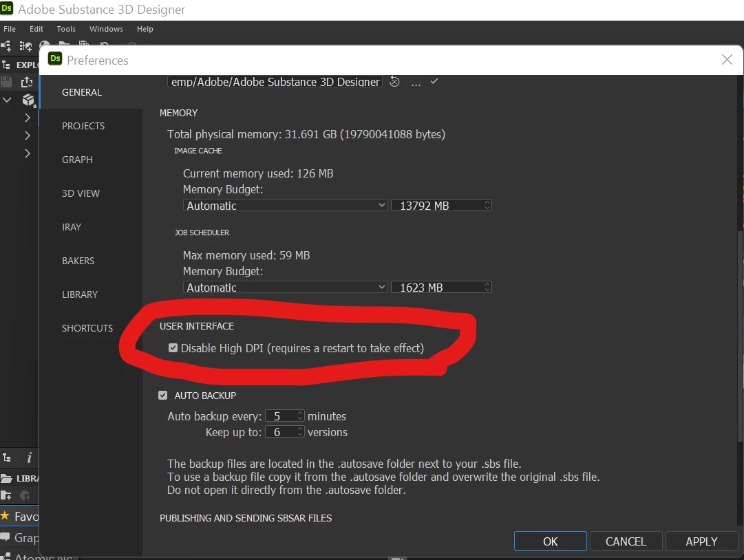Select Favorites row in Library panel

tap(19, 516)
